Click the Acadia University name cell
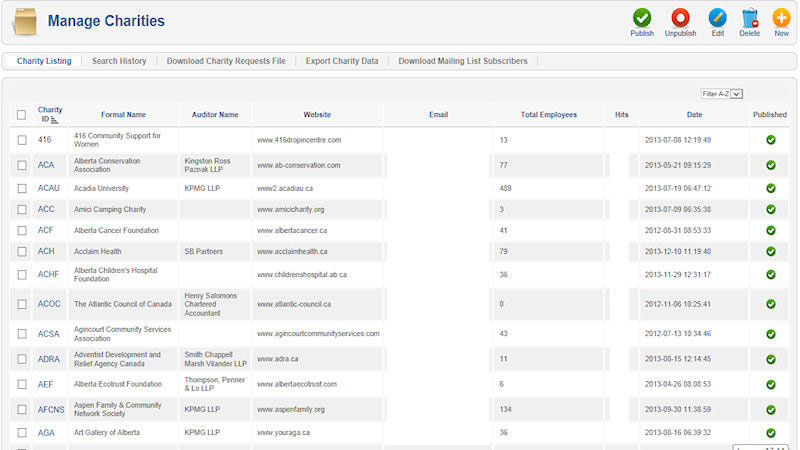The image size is (800, 450). (x=101, y=188)
